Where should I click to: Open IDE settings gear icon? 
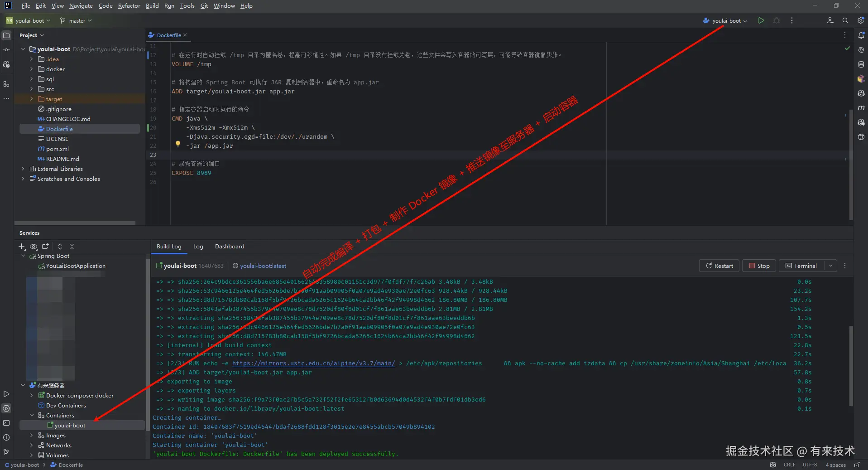click(x=861, y=20)
